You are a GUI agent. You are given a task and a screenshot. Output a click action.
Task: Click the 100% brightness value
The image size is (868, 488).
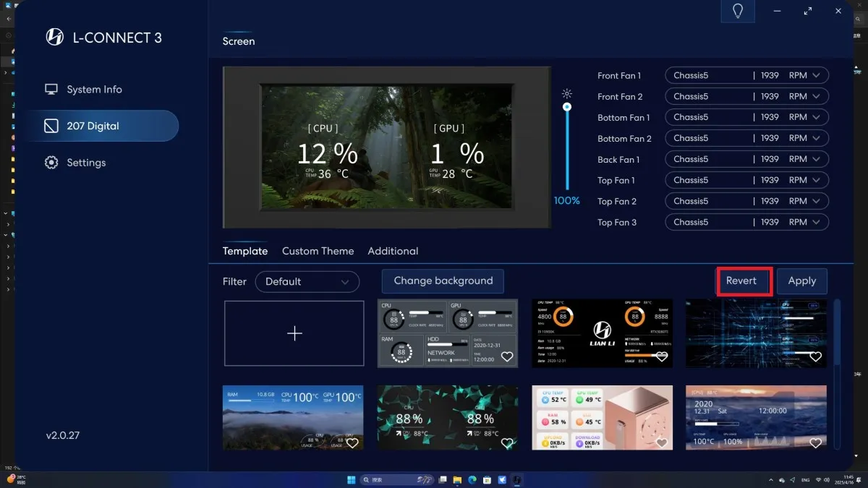[567, 200]
